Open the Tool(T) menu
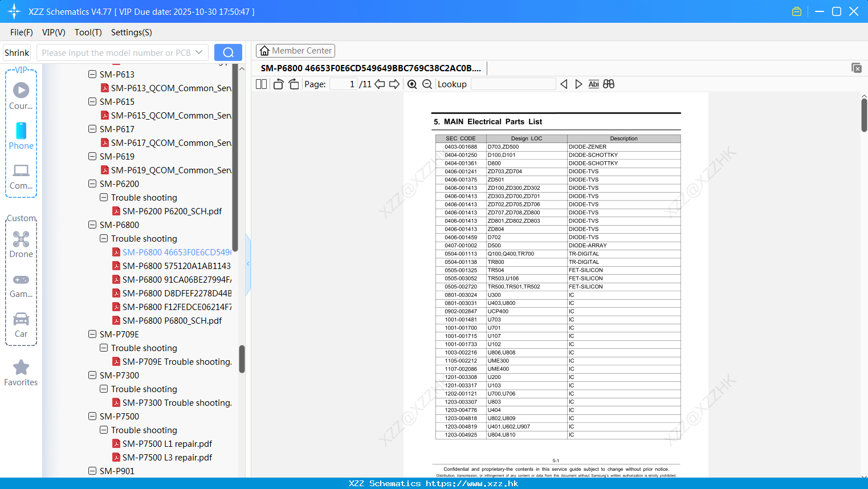The image size is (868, 489). [88, 32]
